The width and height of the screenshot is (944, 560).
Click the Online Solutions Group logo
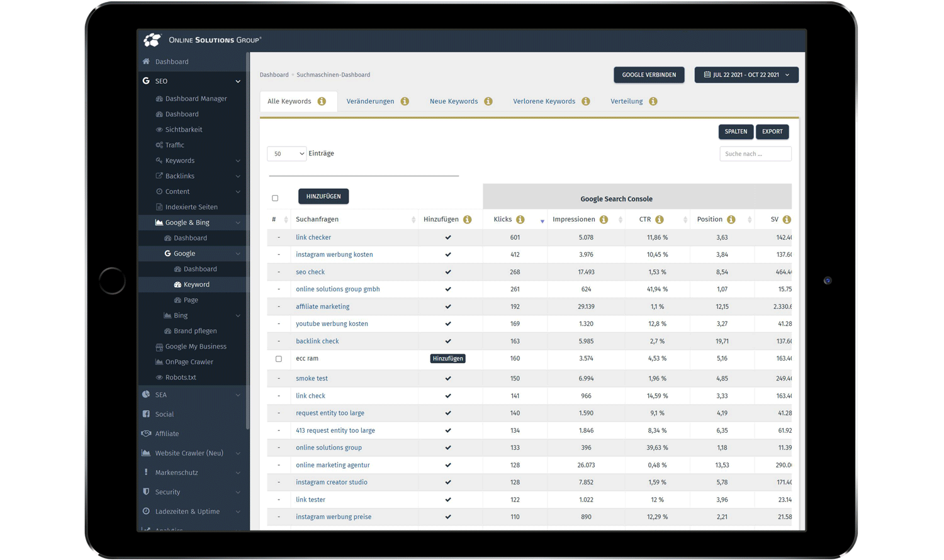point(202,40)
